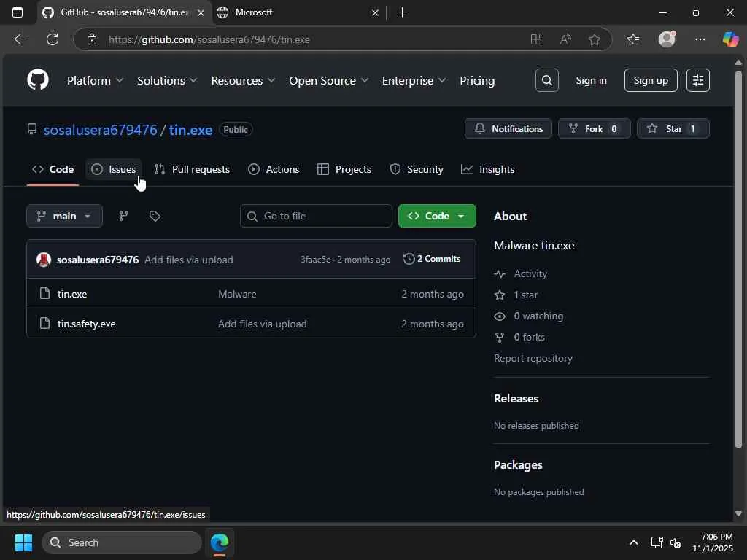The width and height of the screenshot is (747, 560).
Task: Open the GitHub search magnifier button
Action: pos(547,80)
